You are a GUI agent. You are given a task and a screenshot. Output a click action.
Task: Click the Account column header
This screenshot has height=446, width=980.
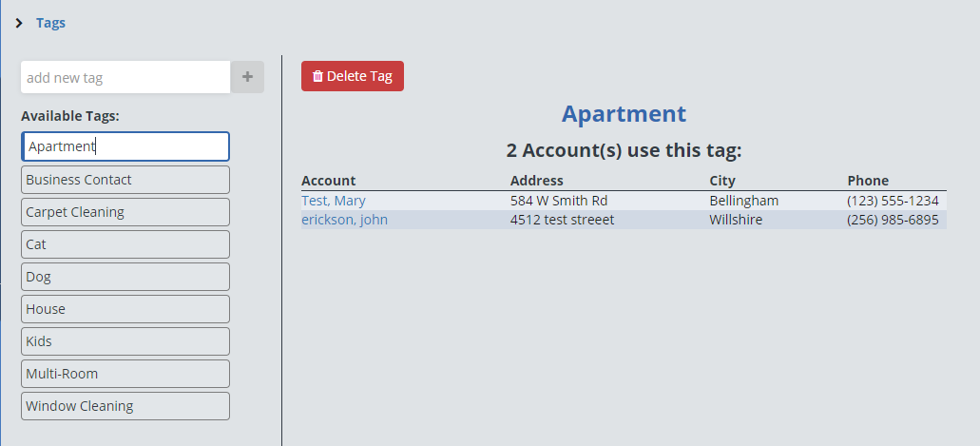[328, 181]
